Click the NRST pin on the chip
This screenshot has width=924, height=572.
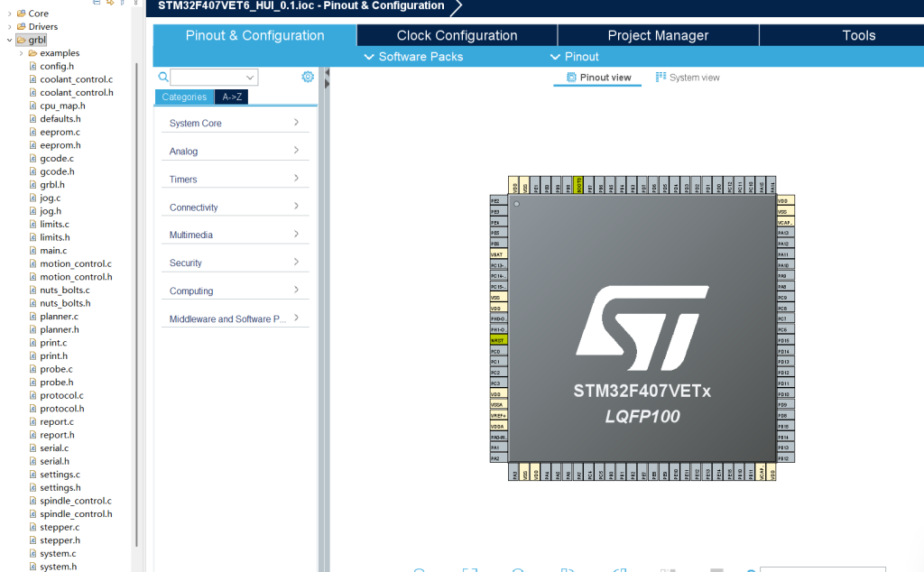pyautogui.click(x=497, y=340)
